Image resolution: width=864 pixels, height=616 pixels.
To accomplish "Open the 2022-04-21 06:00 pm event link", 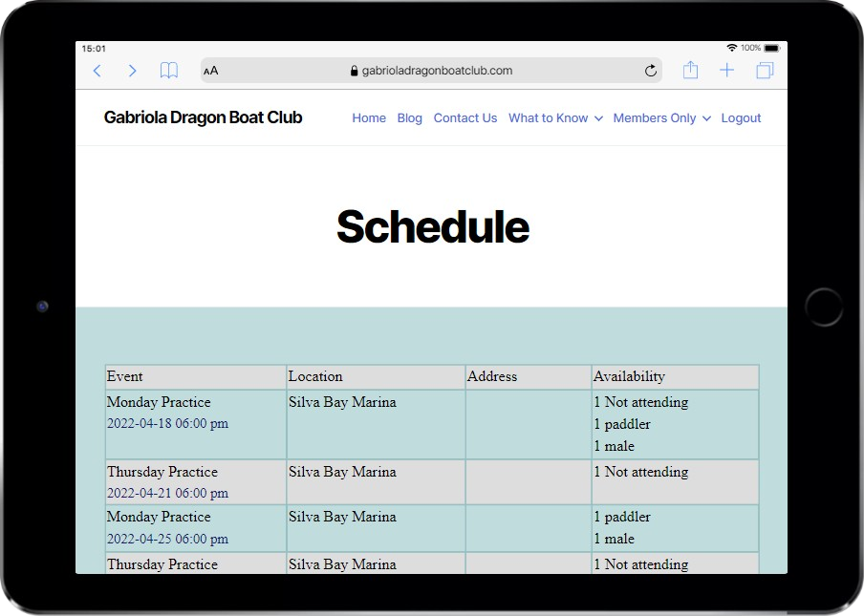I will (x=167, y=493).
